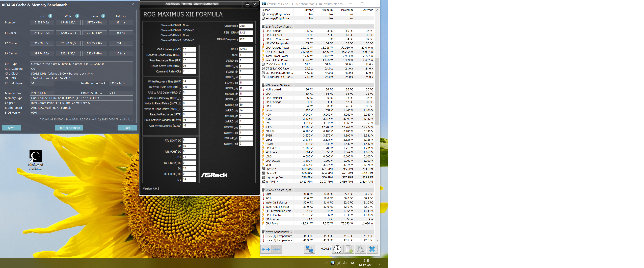
Task: Click the HWiNFO expand columns arrows icon
Action: [265, 249]
